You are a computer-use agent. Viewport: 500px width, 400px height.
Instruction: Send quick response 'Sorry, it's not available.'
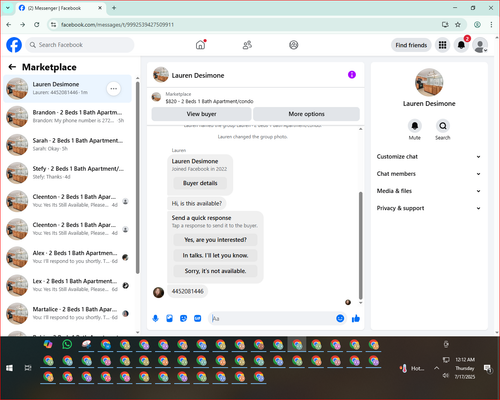[x=215, y=271]
